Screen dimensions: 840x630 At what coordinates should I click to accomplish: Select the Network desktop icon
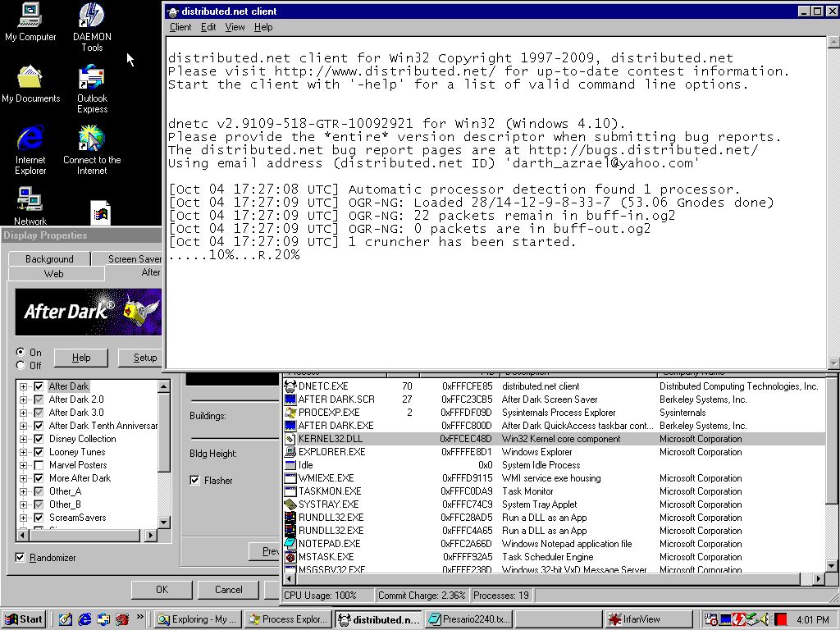click(x=30, y=206)
